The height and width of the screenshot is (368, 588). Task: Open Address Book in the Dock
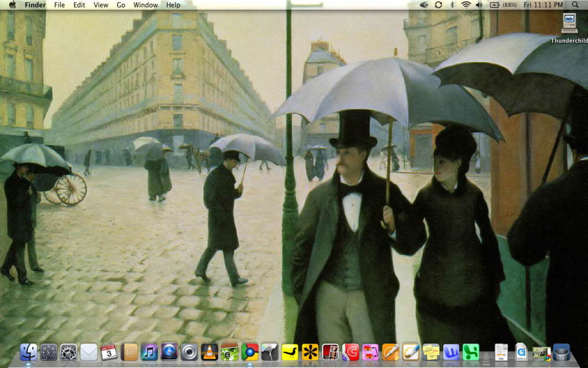coord(129,352)
